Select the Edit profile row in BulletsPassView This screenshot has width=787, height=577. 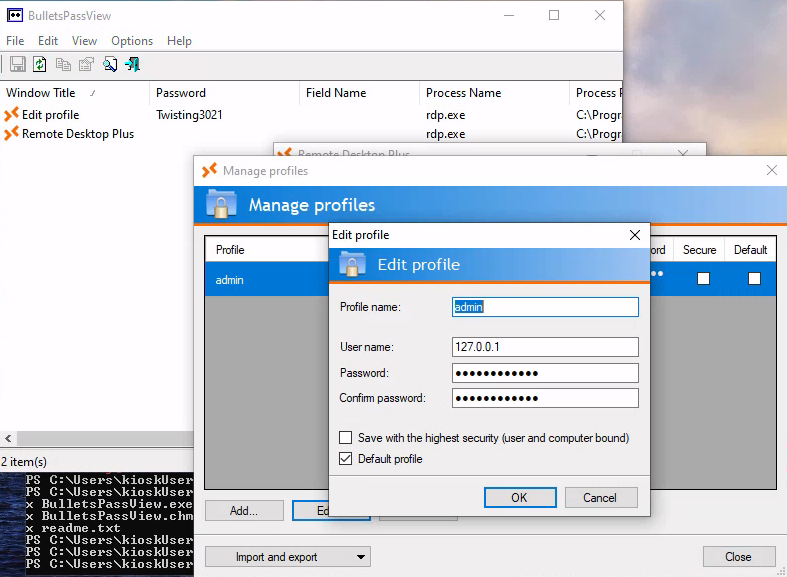click(x=311, y=114)
